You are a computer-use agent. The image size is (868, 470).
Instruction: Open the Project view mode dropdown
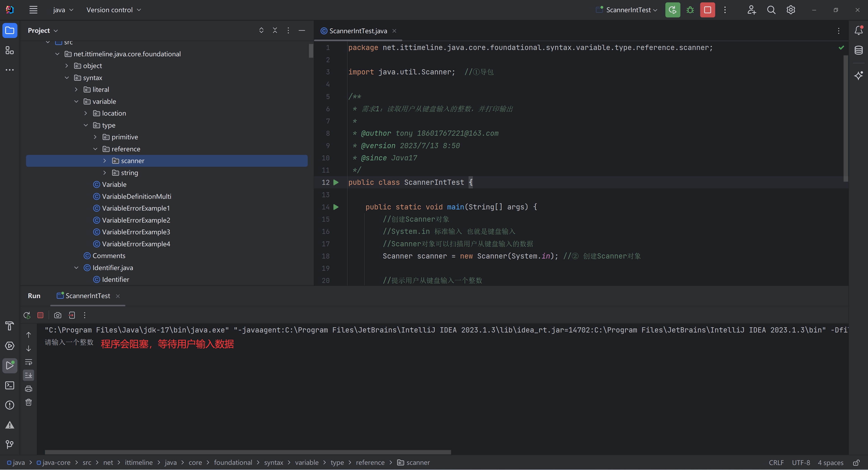[x=43, y=30]
